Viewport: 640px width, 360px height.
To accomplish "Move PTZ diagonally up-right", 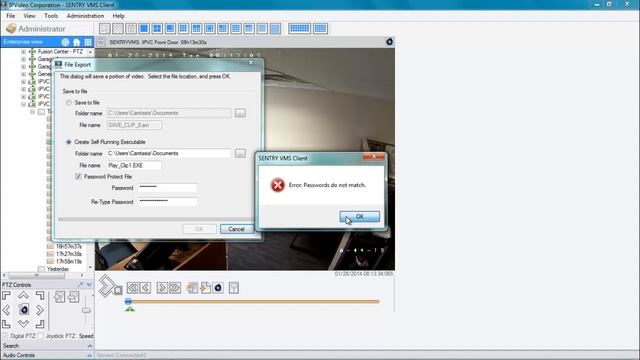I will pos(40,295).
